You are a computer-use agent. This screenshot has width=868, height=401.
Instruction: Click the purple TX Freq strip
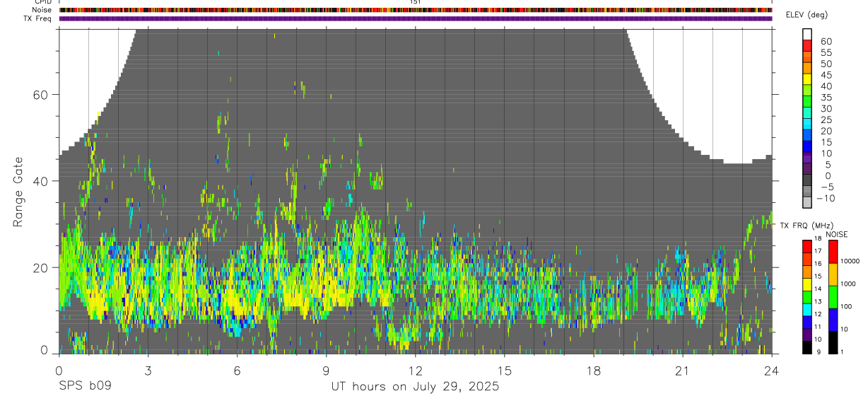[416, 18]
